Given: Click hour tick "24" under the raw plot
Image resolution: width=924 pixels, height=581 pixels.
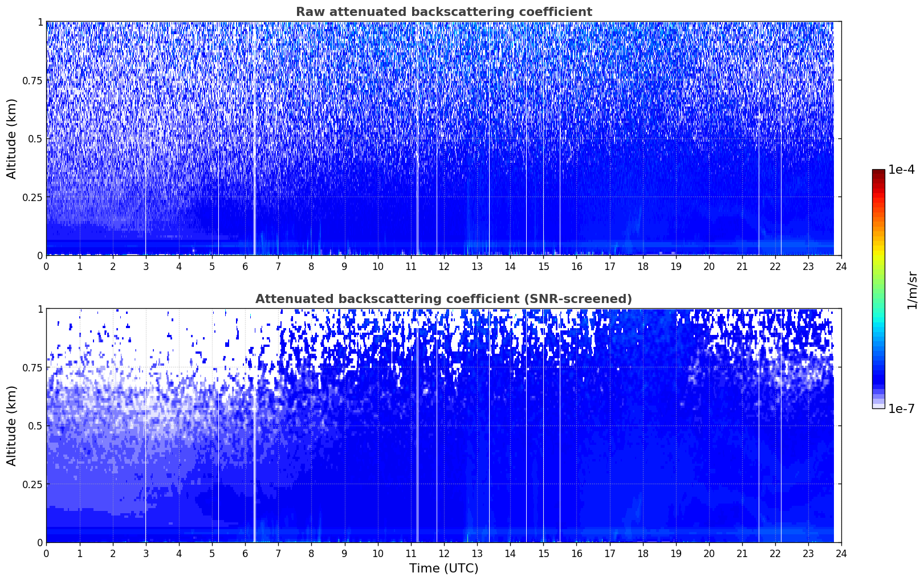Looking at the screenshot, I should (x=841, y=266).
